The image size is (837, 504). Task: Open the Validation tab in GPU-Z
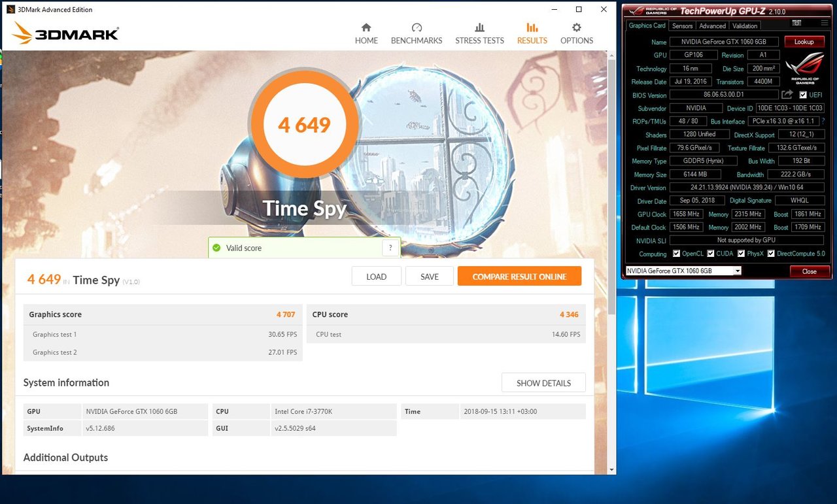(x=745, y=25)
